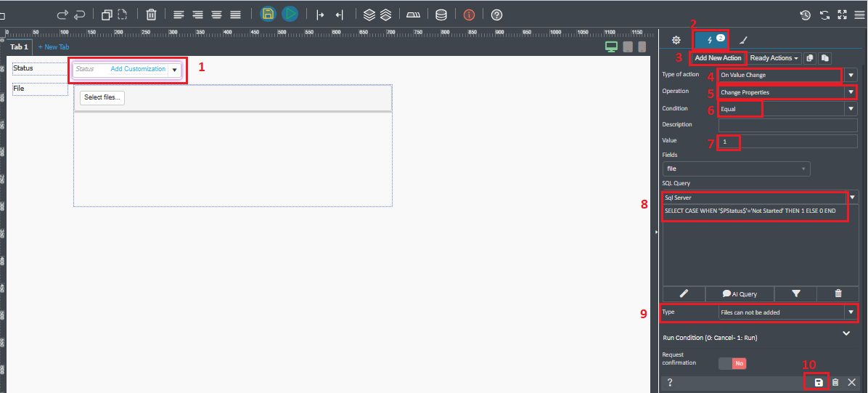868x393 pixels.
Task: Click the ruler icon in the toolbar
Action: click(413, 15)
